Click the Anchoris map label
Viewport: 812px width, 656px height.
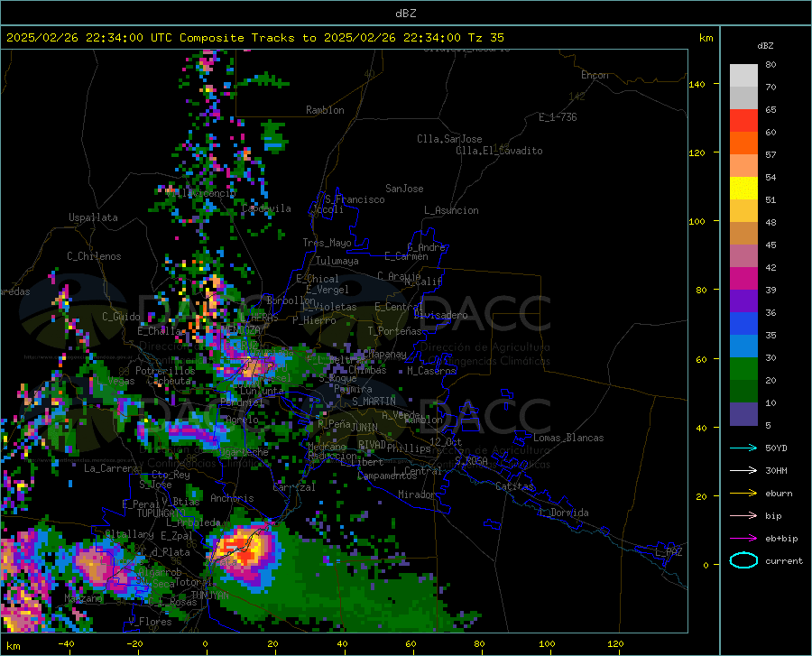click(x=232, y=498)
